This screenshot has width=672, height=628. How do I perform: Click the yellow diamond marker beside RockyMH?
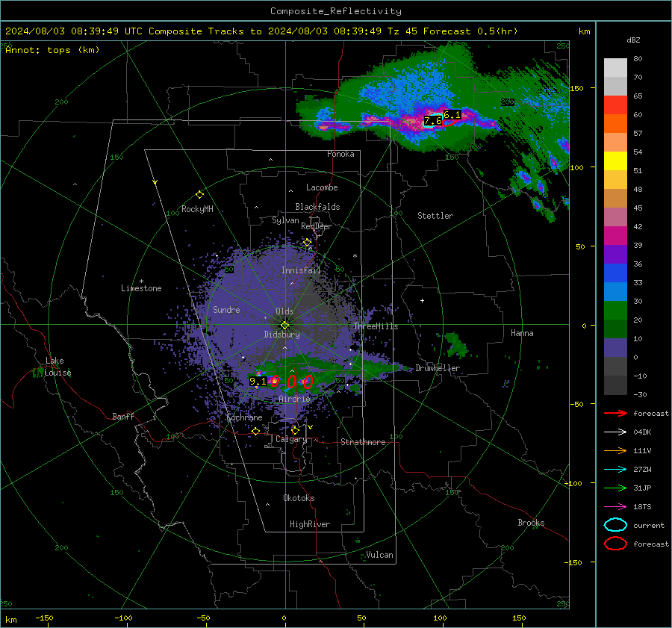[199, 195]
